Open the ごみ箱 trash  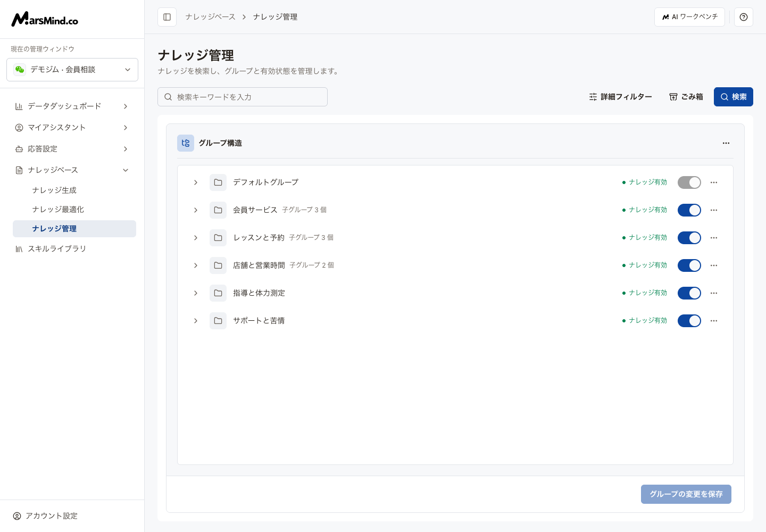coord(686,97)
